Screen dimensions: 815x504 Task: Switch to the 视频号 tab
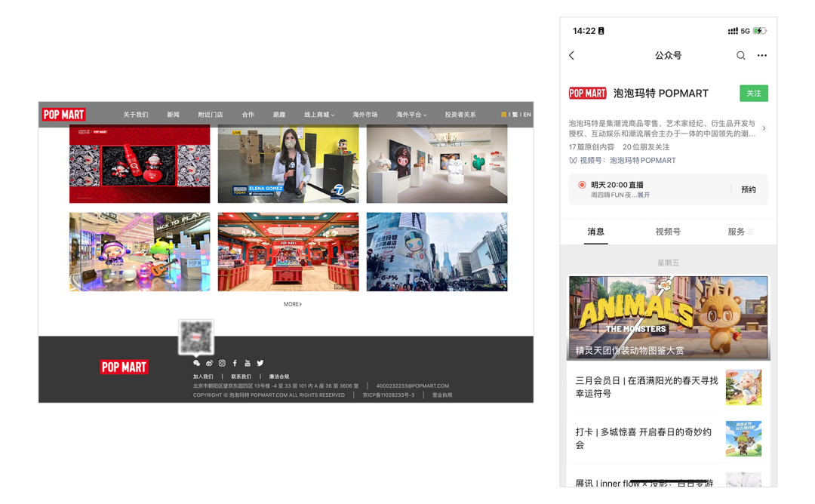668,232
